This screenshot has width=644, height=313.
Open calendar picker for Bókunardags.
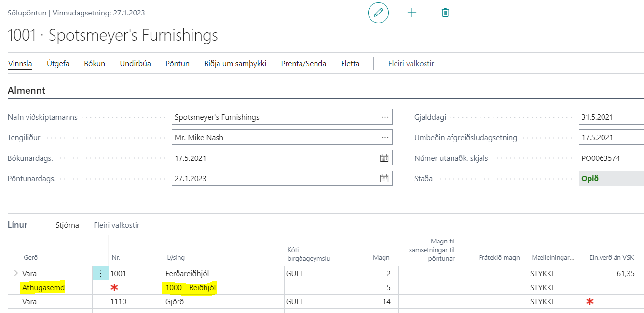point(384,158)
